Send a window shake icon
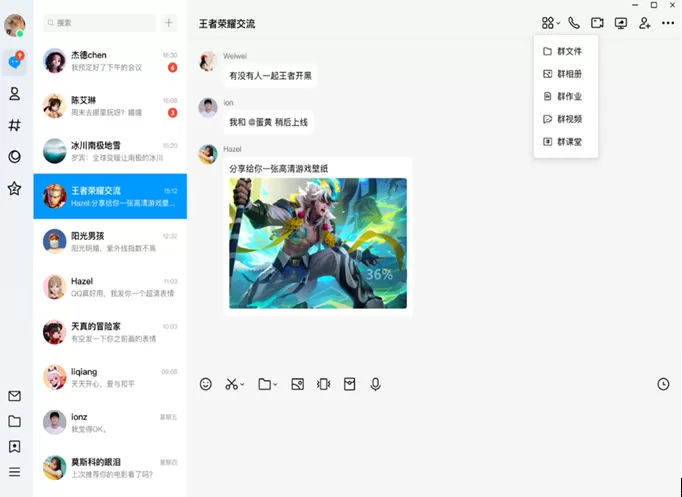Image resolution: width=682 pixels, height=497 pixels. click(324, 384)
